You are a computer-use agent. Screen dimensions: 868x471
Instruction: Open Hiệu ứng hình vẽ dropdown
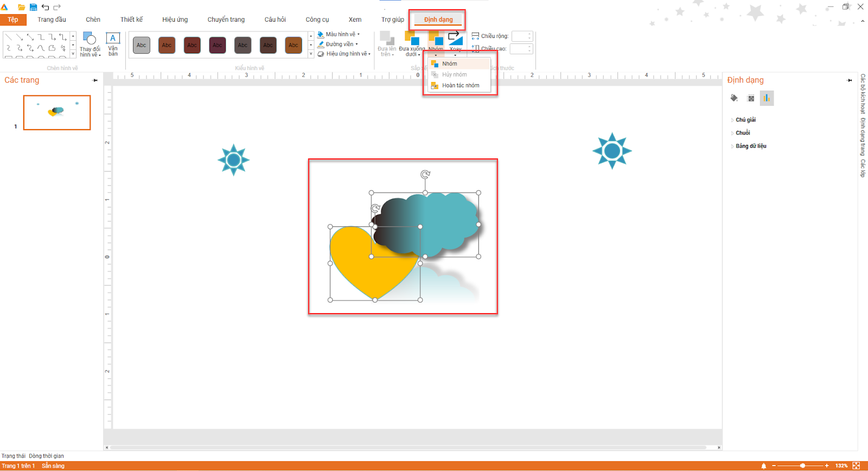[344, 54]
